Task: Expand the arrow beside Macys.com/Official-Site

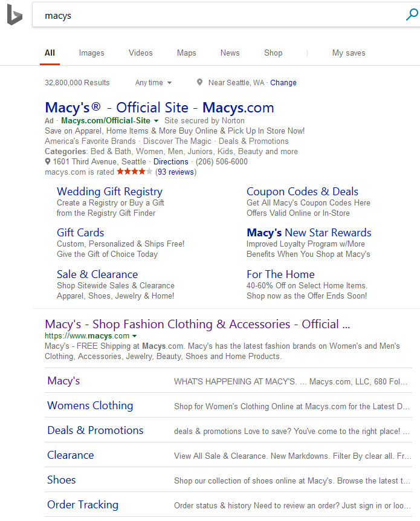Action: coord(157,121)
